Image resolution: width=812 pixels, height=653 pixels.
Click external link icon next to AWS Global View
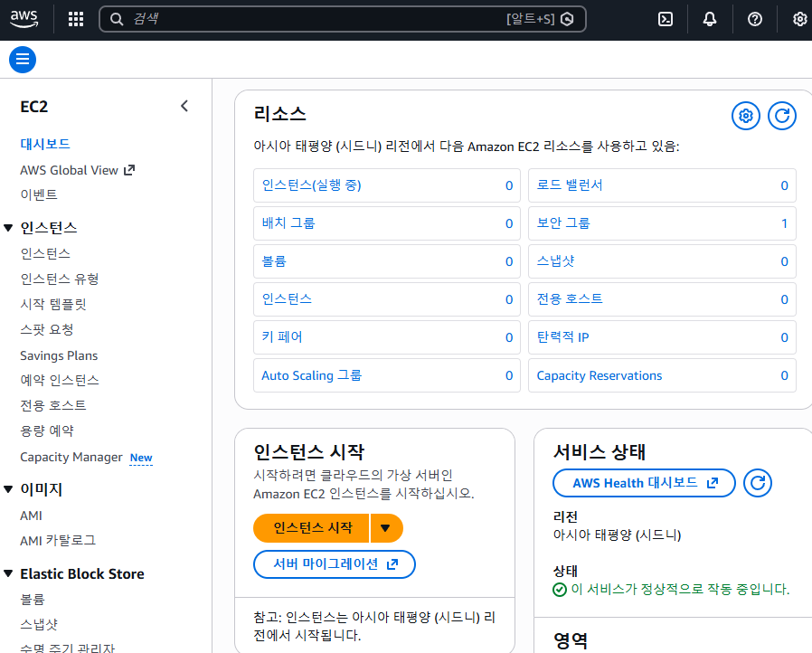point(129,170)
